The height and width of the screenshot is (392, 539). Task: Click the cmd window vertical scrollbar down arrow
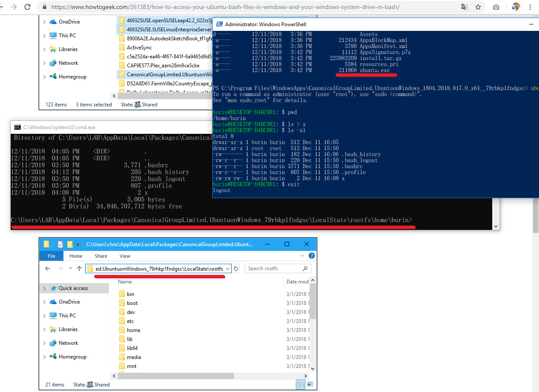[496, 226]
